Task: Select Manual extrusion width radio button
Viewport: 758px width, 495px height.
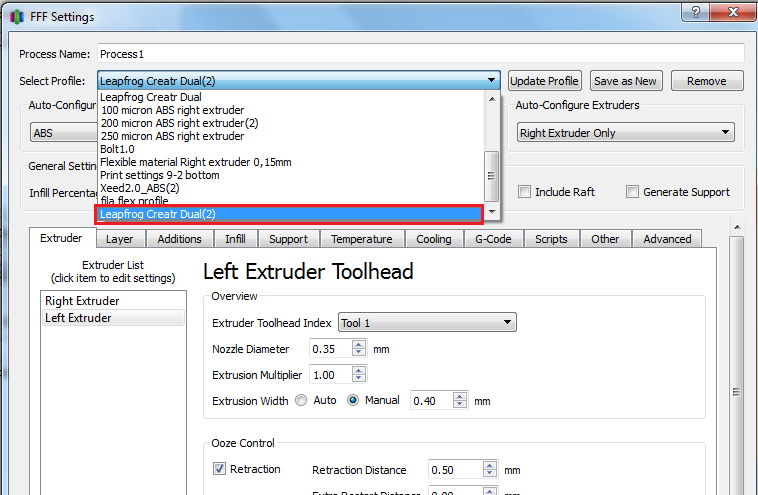Action: (353, 400)
